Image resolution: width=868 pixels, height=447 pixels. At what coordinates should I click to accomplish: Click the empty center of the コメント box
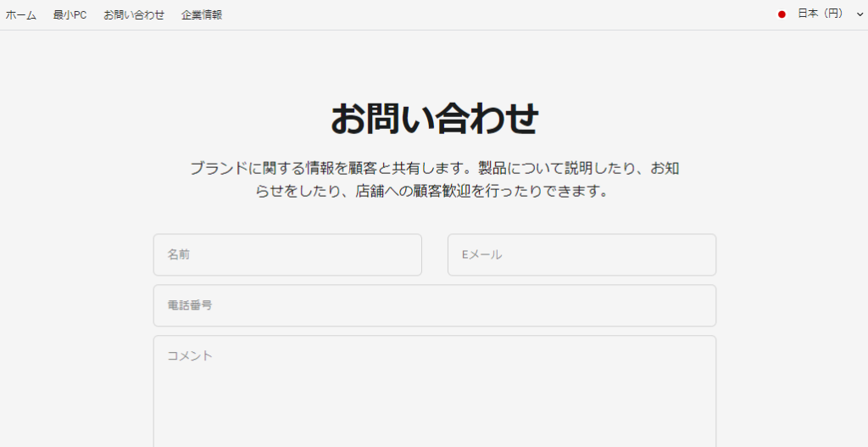pyautogui.click(x=434, y=399)
